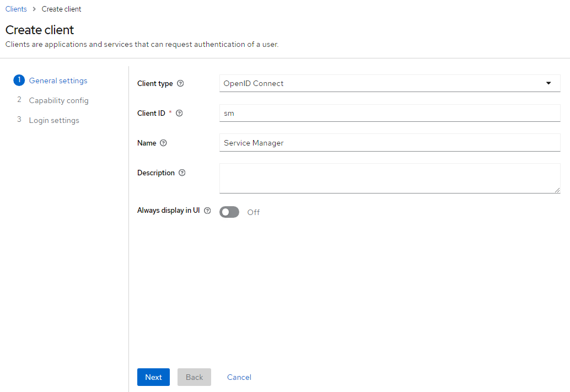
Task: Click the step 1 circle indicator
Action: [x=19, y=80]
